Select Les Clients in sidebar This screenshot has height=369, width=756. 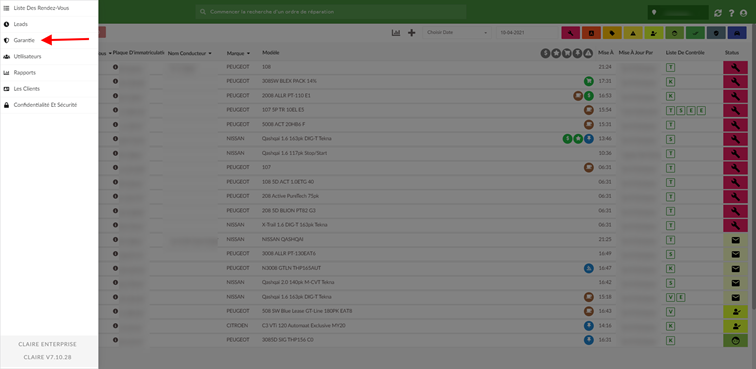click(x=27, y=89)
